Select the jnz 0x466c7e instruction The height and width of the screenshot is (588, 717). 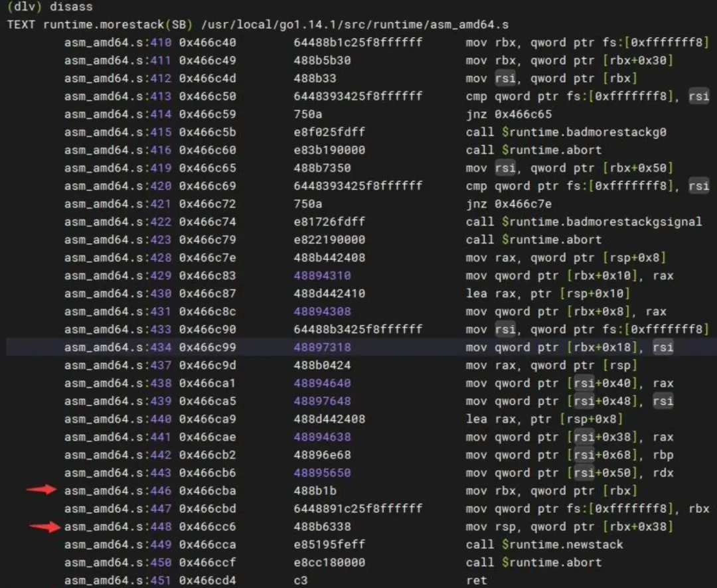click(x=509, y=204)
